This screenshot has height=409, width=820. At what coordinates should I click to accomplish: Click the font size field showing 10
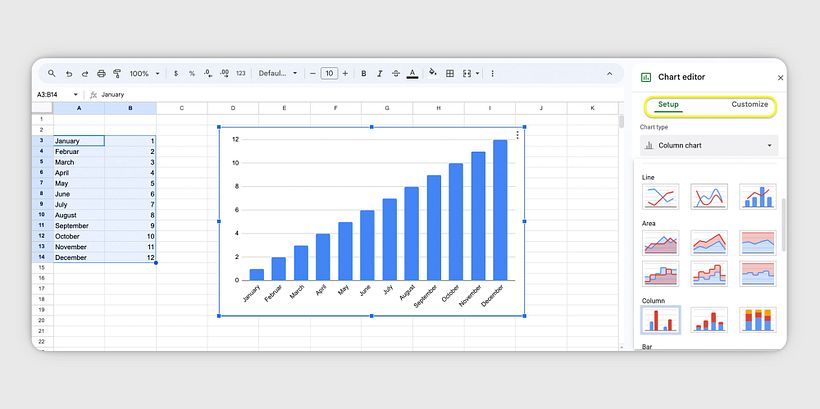click(329, 74)
